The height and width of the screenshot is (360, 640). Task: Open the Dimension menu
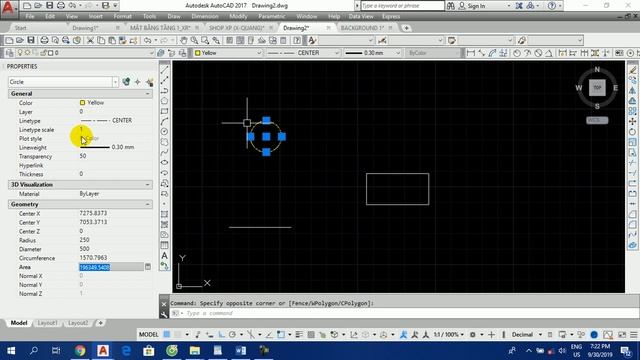pyautogui.click(x=205, y=16)
